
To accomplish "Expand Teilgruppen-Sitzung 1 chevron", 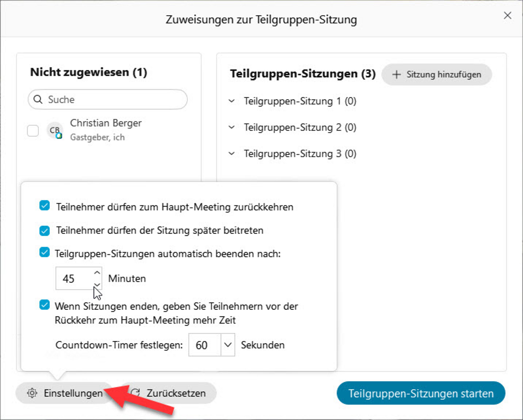I will click(232, 101).
